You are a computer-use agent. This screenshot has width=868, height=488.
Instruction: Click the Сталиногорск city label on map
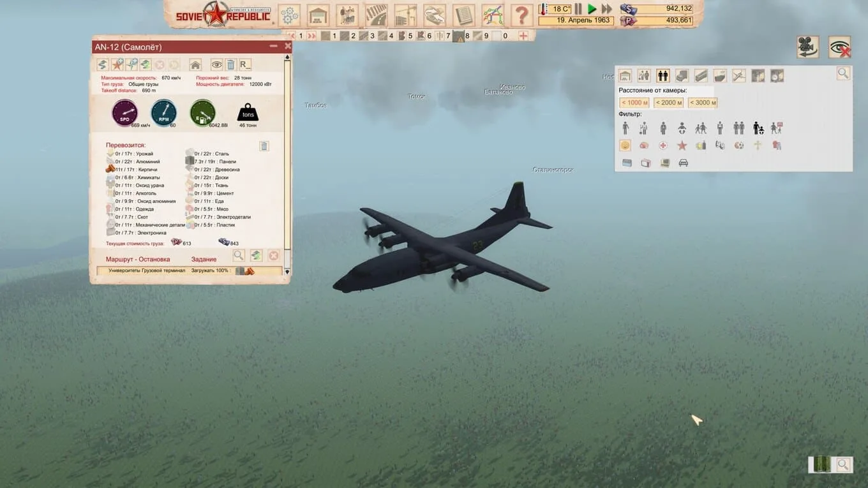pyautogui.click(x=553, y=170)
